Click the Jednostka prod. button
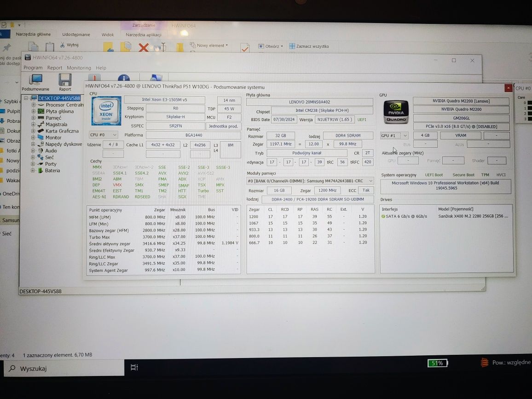The height and width of the screenshot is (399, 532). click(x=223, y=126)
